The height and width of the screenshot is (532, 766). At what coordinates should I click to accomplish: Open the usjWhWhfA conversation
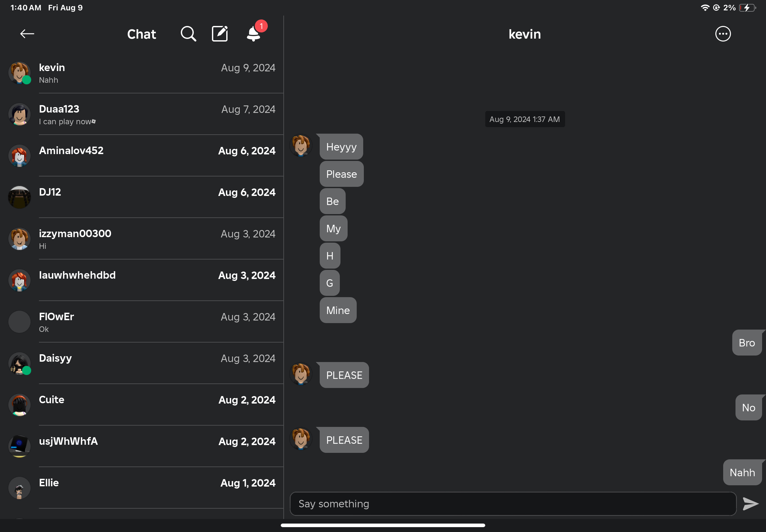coord(157,446)
